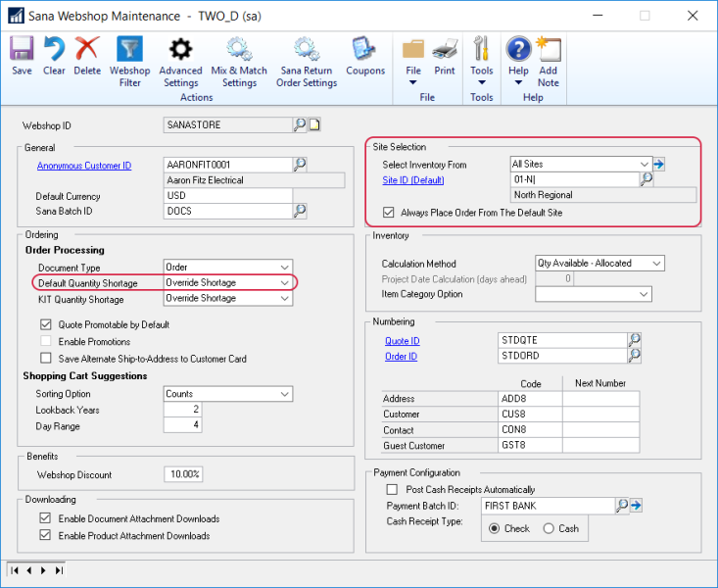The height and width of the screenshot is (588, 718).
Task: Go to previous record navigation arrow
Action: [x=29, y=570]
